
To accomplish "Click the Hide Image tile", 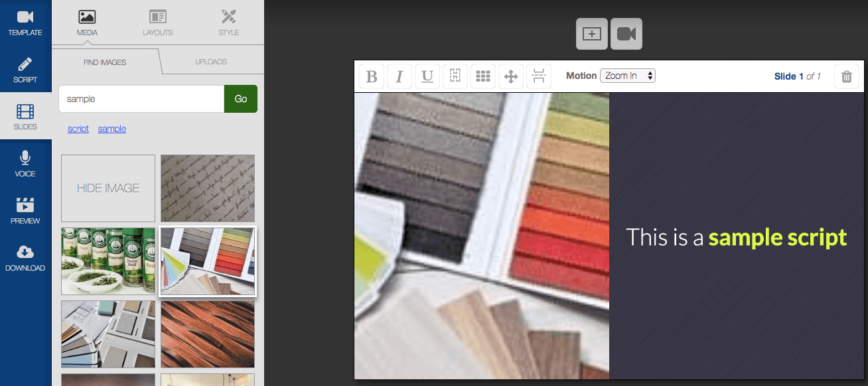I will 108,188.
